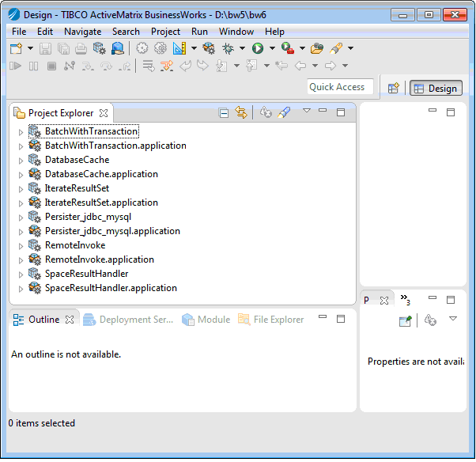Click the blue ruler design icon
Viewport: 476px width, 462px height.
click(x=179, y=48)
